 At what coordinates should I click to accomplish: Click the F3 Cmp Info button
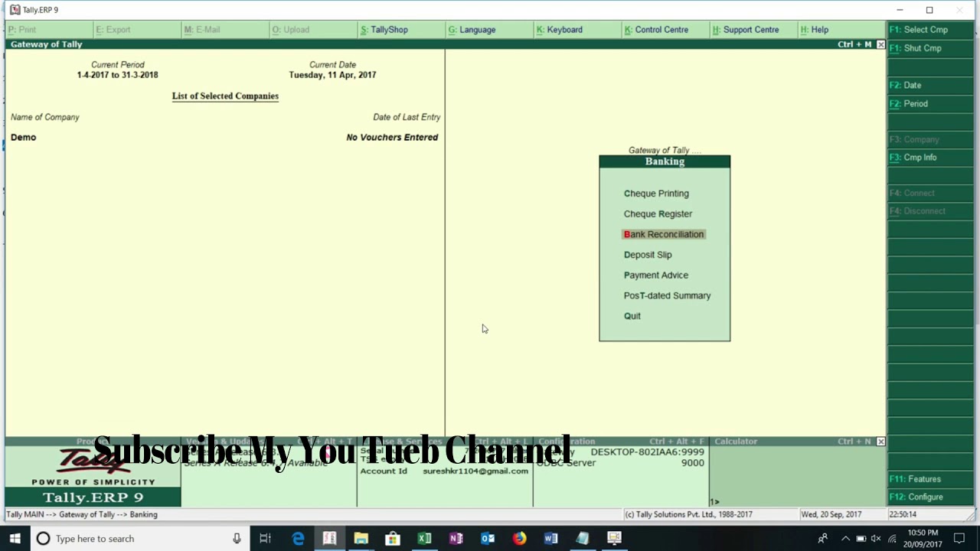click(x=932, y=158)
